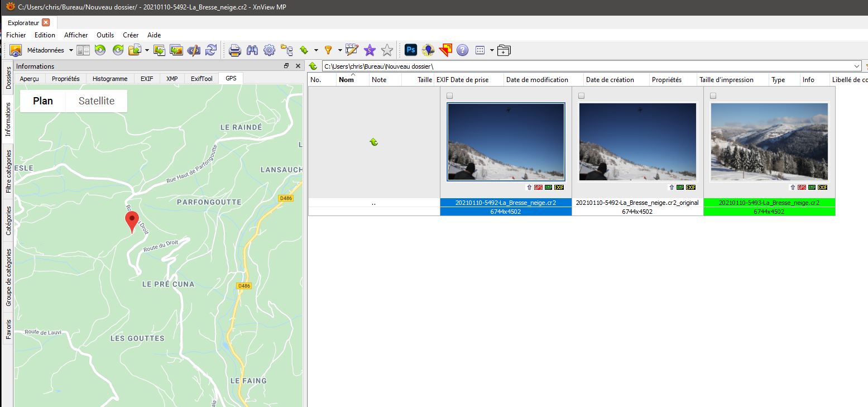Rotate left using green counterclockwise arrow icon
This screenshot has width=868, height=407.
coord(100,50)
